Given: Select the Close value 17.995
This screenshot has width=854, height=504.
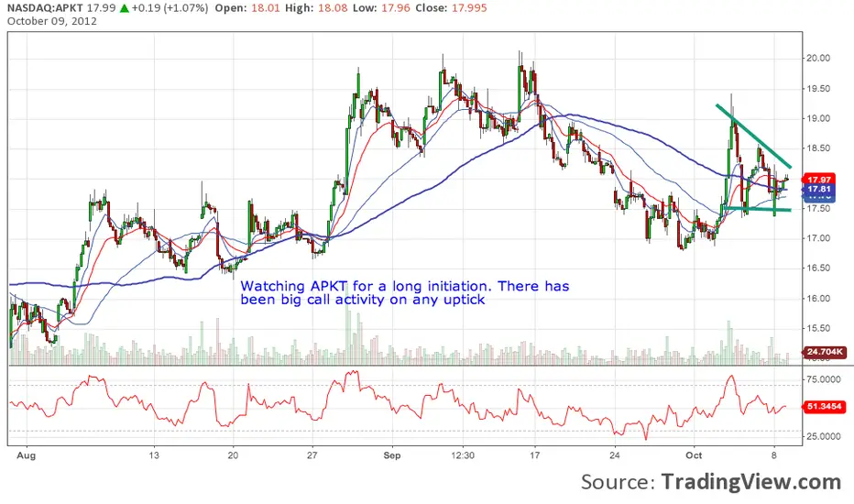Looking at the screenshot, I should (469, 8).
